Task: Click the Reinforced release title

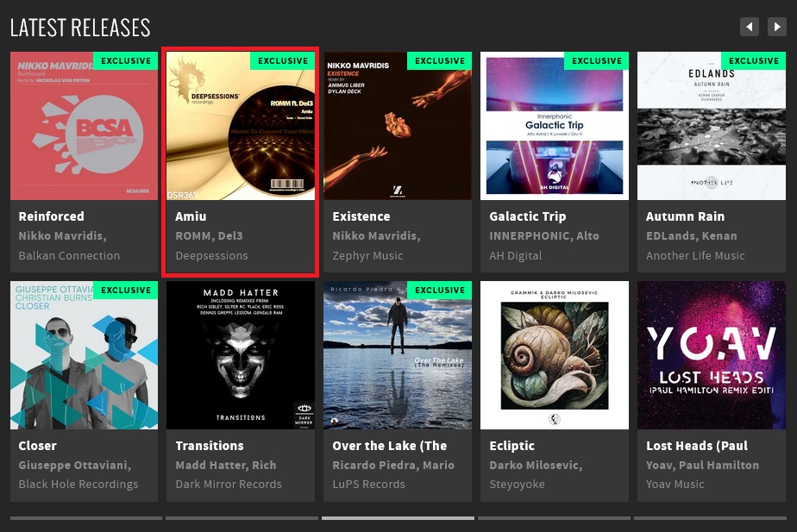Action: (x=52, y=216)
